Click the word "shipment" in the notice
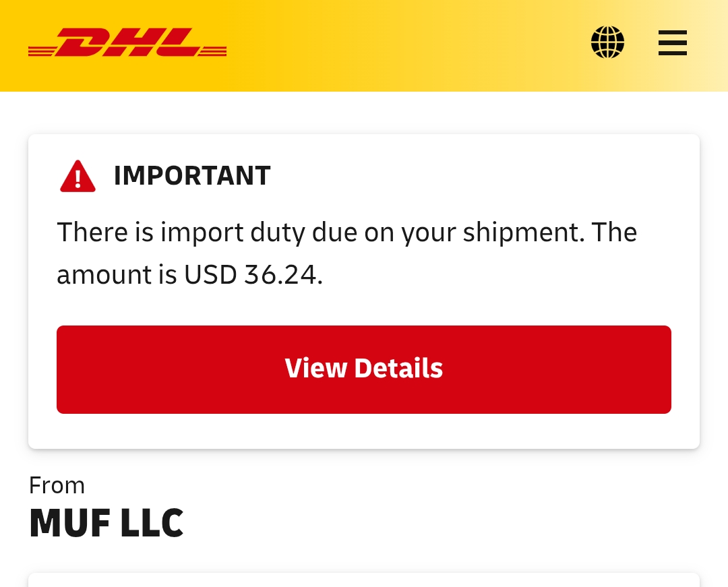Image resolution: width=728 pixels, height=587 pixels. coord(522,233)
